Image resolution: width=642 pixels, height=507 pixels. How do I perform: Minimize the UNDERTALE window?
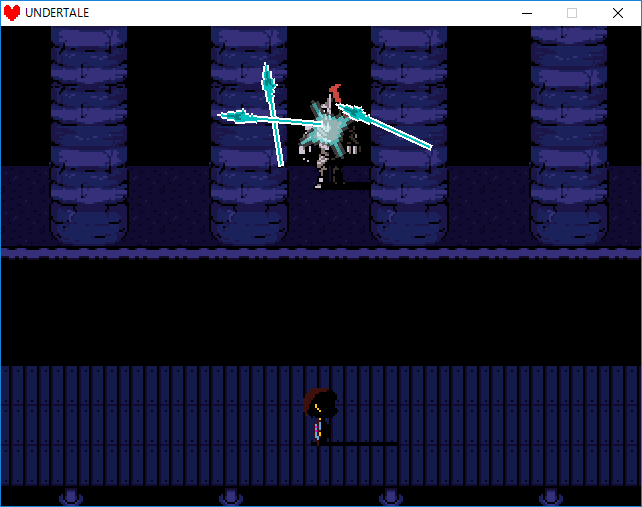coord(527,13)
